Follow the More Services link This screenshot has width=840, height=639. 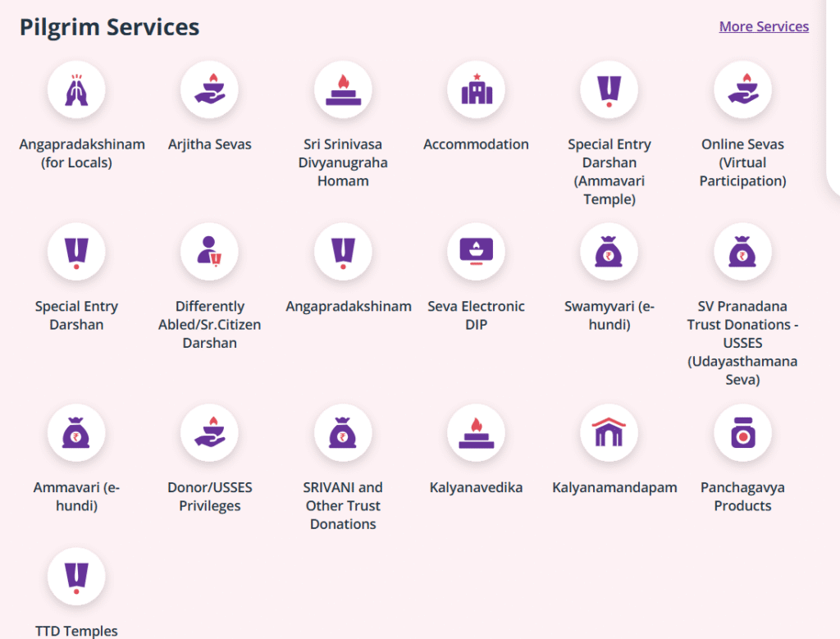click(764, 26)
